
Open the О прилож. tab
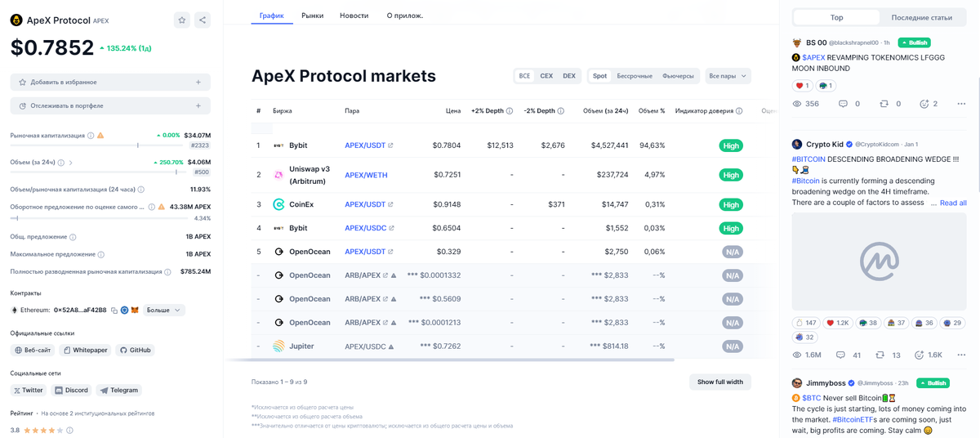click(x=405, y=16)
